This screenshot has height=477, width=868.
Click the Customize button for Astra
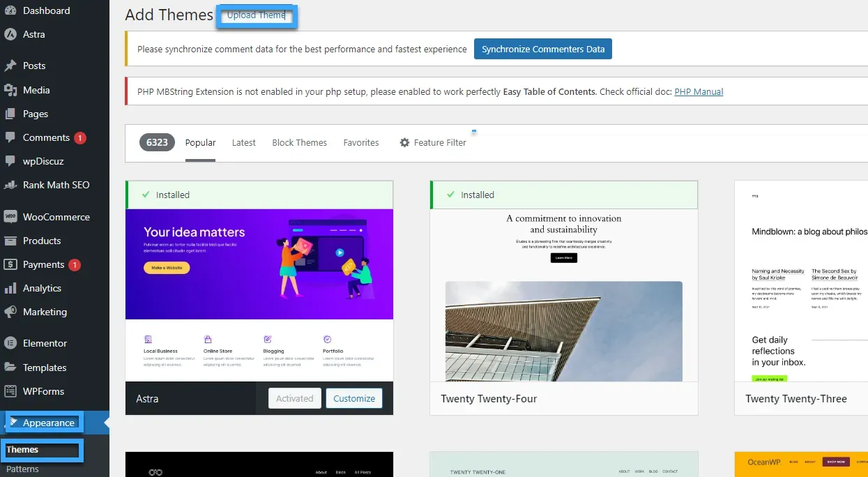(x=354, y=398)
